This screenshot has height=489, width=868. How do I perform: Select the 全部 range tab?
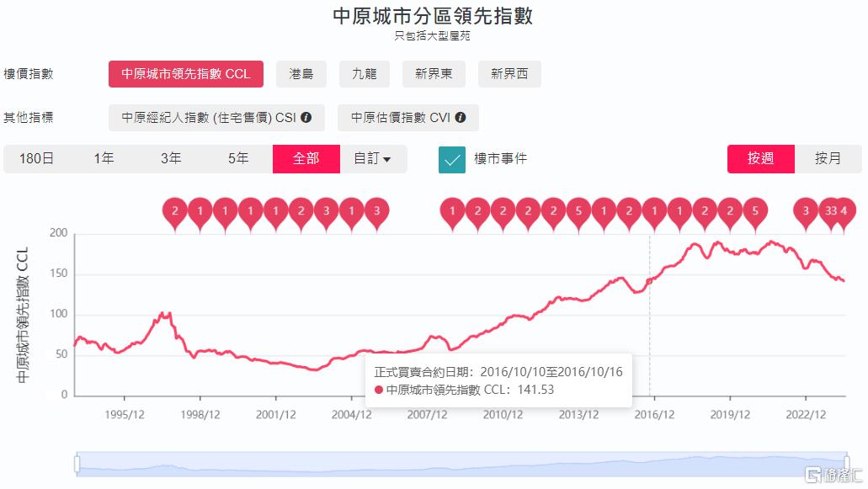pos(306,159)
